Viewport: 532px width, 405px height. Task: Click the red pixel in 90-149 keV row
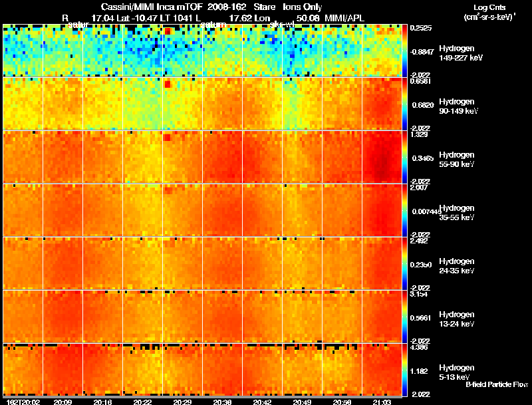(x=168, y=84)
